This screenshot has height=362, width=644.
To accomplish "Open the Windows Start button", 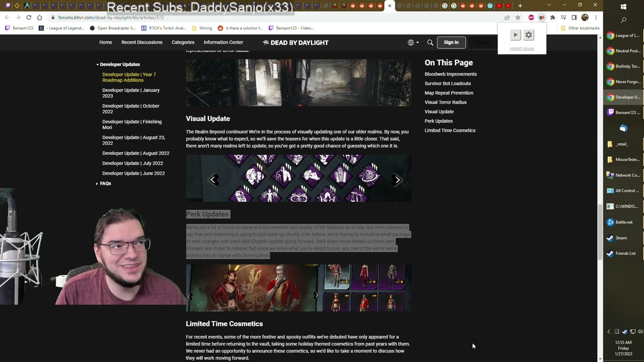I will 623,7.
